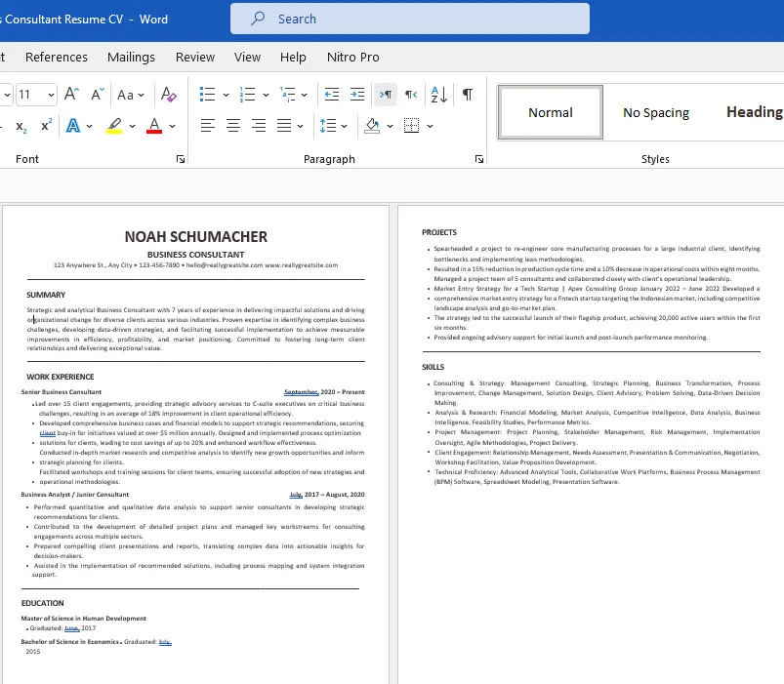Click the Bullets list icon
784x684 pixels.
click(x=207, y=95)
